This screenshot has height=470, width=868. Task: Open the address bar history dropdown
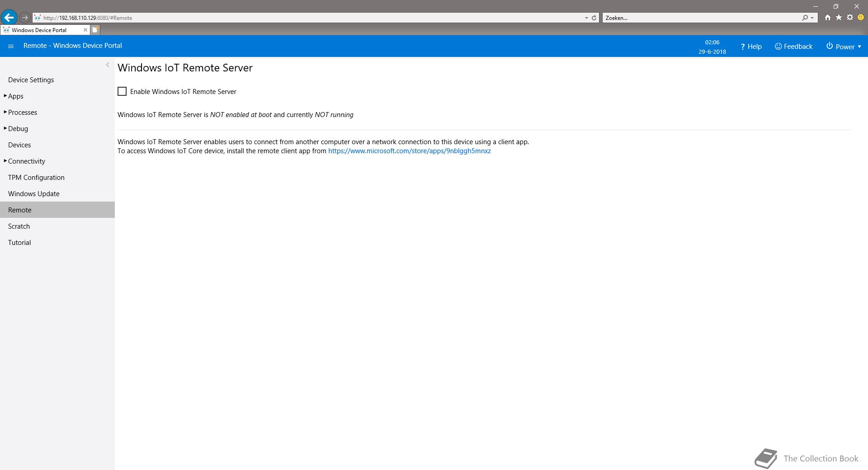586,18
